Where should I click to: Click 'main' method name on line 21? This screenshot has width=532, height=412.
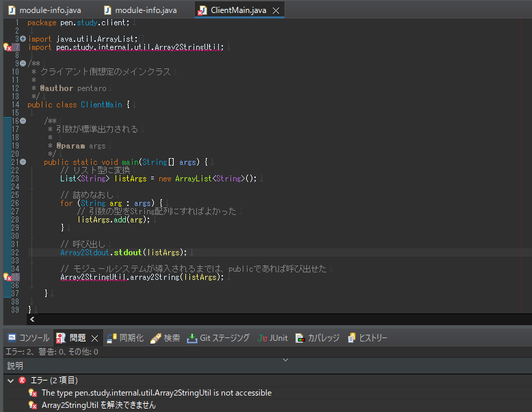pos(130,162)
